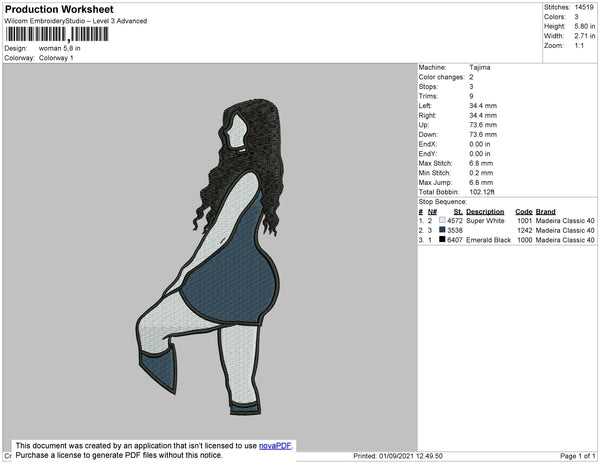
Task: Select the Min Stitch value 0.2 mm
Action: [x=481, y=173]
